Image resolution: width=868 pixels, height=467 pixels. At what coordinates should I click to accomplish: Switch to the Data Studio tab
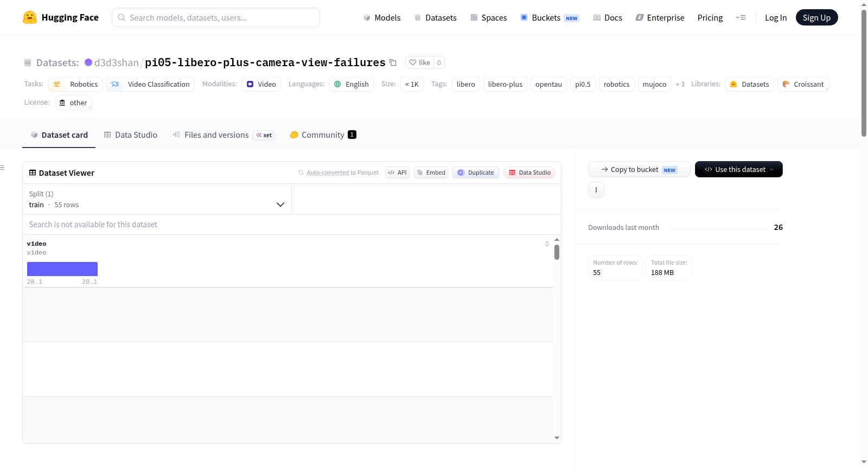130,135
